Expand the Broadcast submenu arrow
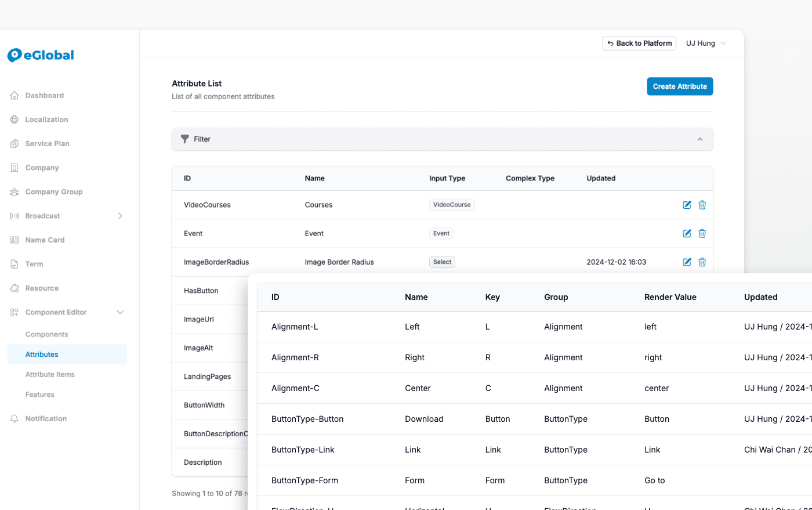The image size is (812, 510). (x=120, y=216)
